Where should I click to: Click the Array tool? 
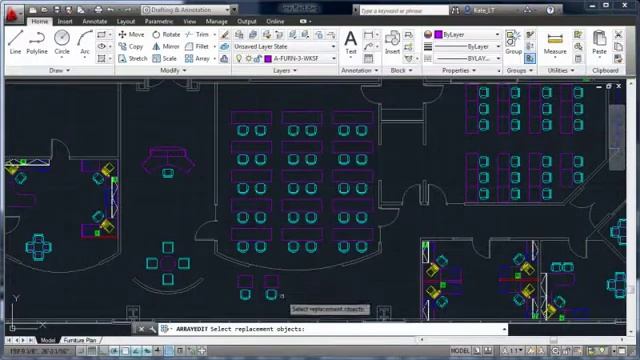[197, 59]
